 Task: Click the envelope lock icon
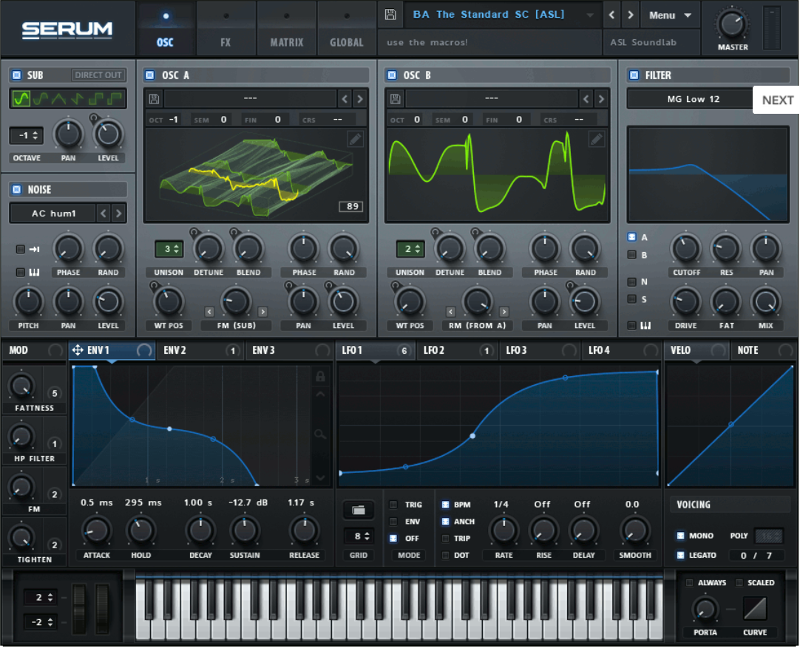320,377
